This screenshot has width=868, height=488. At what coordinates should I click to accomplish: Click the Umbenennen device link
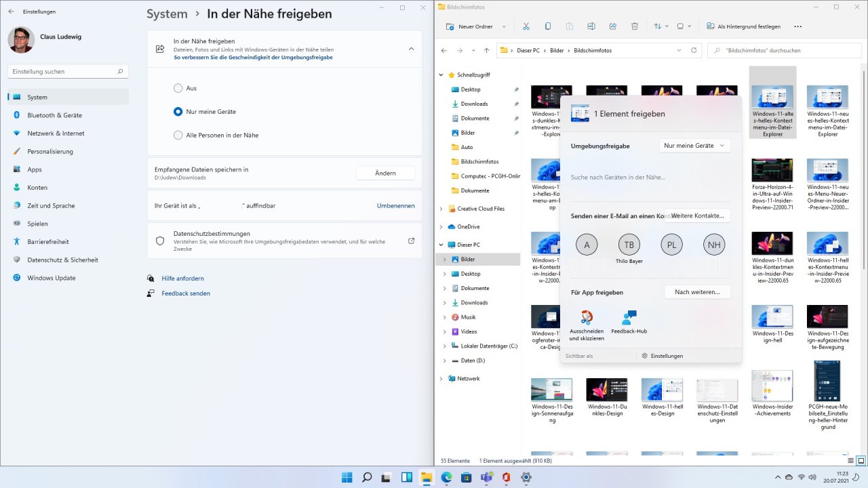[395, 205]
